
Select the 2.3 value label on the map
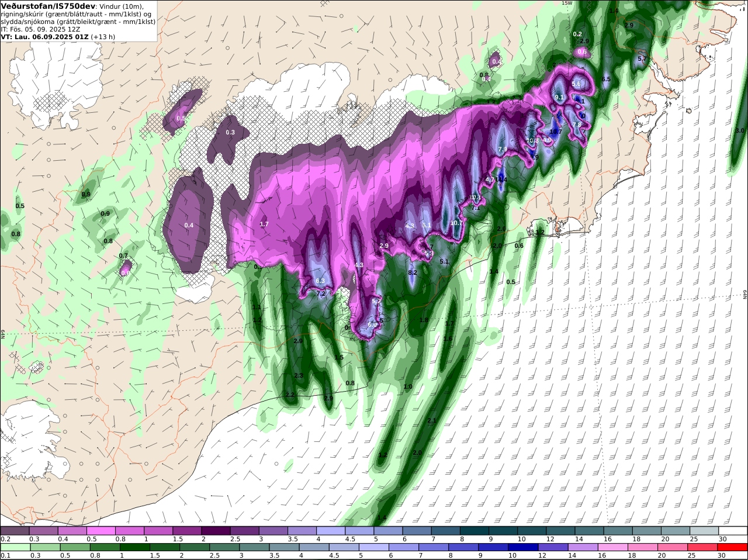click(x=299, y=375)
